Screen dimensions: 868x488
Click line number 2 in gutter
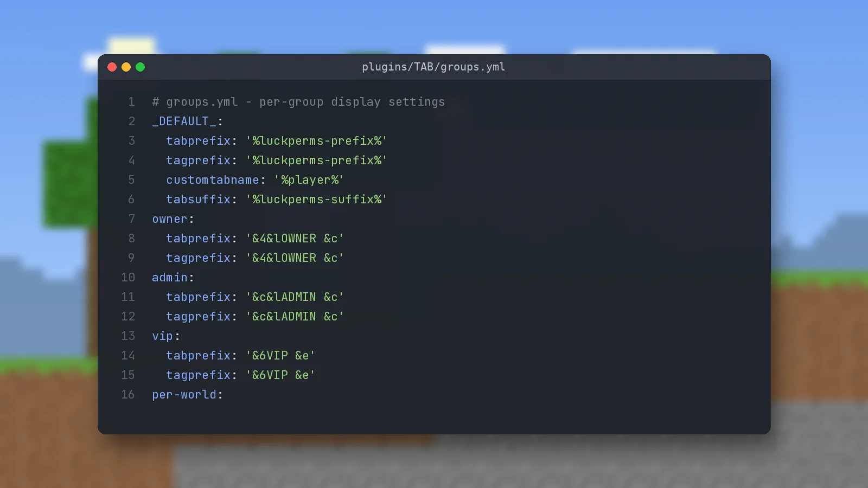point(131,121)
